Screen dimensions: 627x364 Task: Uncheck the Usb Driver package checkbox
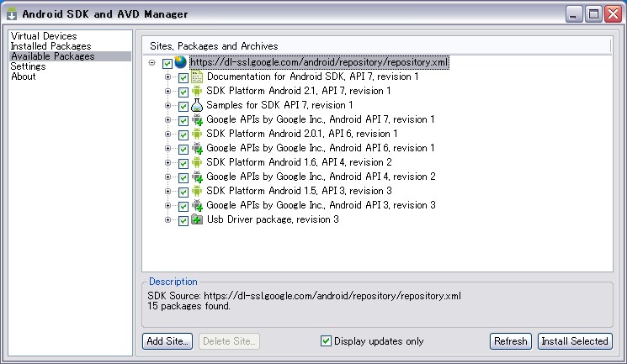tap(183, 220)
